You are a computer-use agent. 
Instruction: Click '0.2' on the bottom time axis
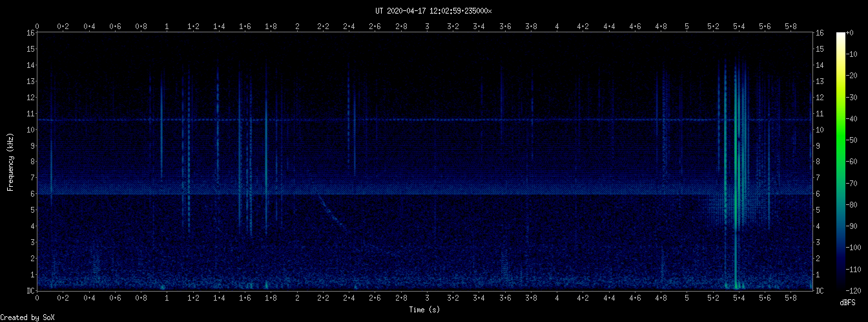pos(63,298)
